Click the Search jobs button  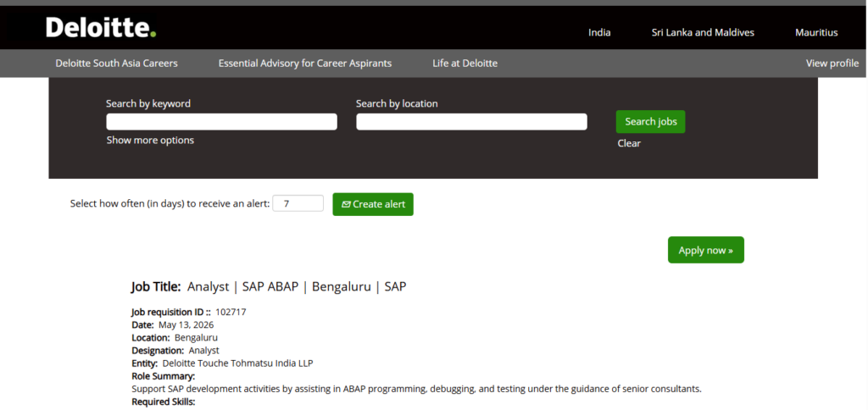click(650, 122)
